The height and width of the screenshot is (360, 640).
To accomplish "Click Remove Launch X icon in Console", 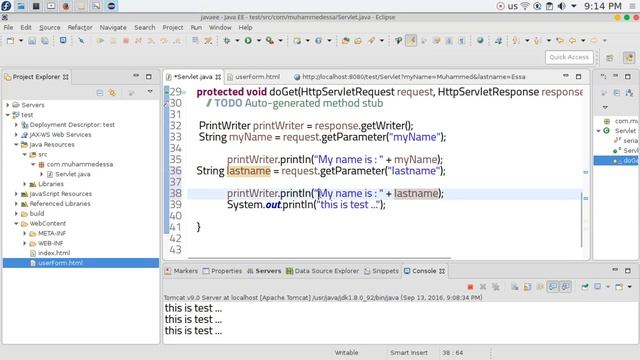I will [x=483, y=287].
